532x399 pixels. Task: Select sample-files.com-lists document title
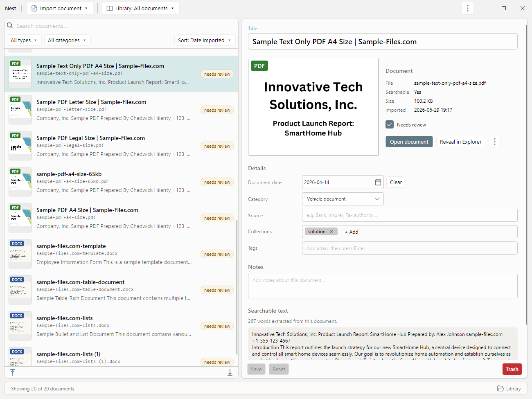64,318
